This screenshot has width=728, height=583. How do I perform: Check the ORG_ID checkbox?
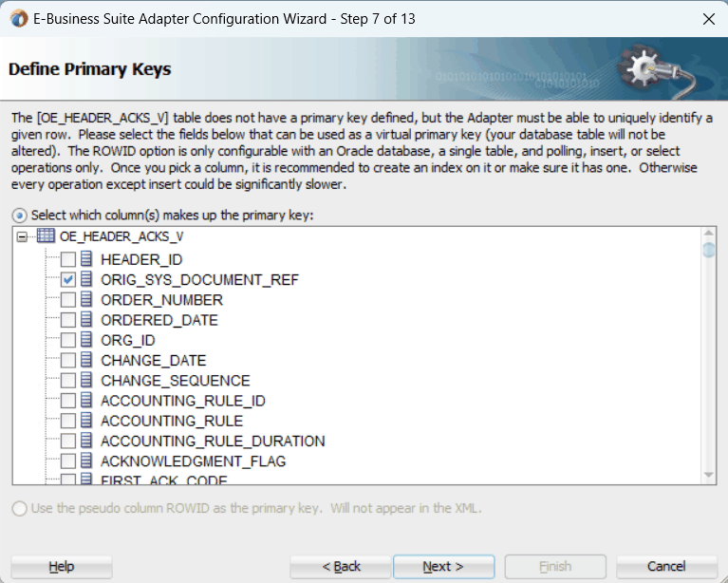(x=68, y=340)
